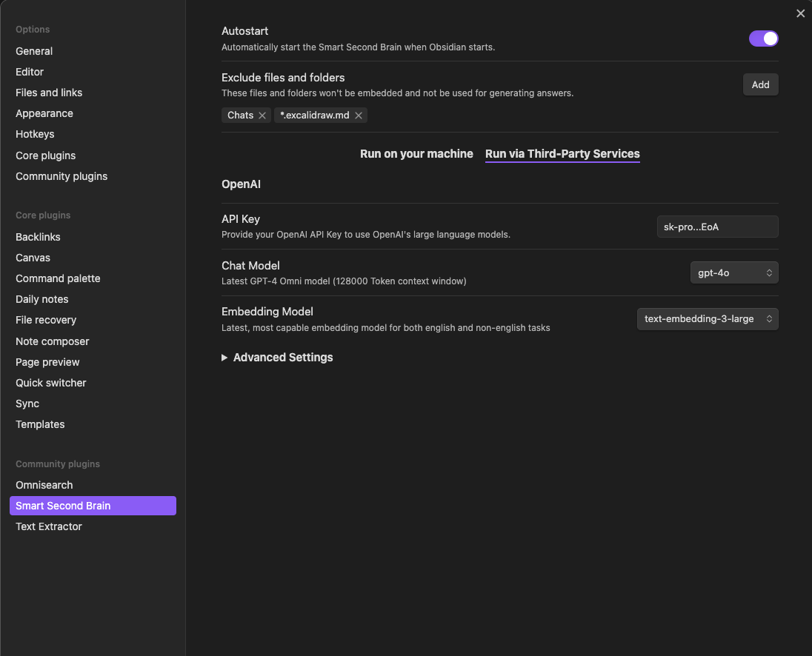
Task: Close the settings dialog with the X icon
Action: [x=800, y=13]
